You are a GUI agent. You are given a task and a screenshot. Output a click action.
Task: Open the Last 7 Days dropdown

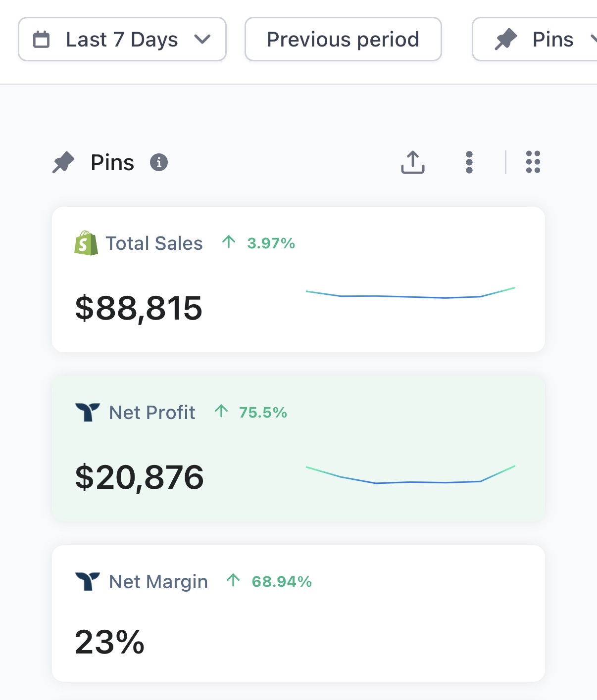[x=122, y=40]
